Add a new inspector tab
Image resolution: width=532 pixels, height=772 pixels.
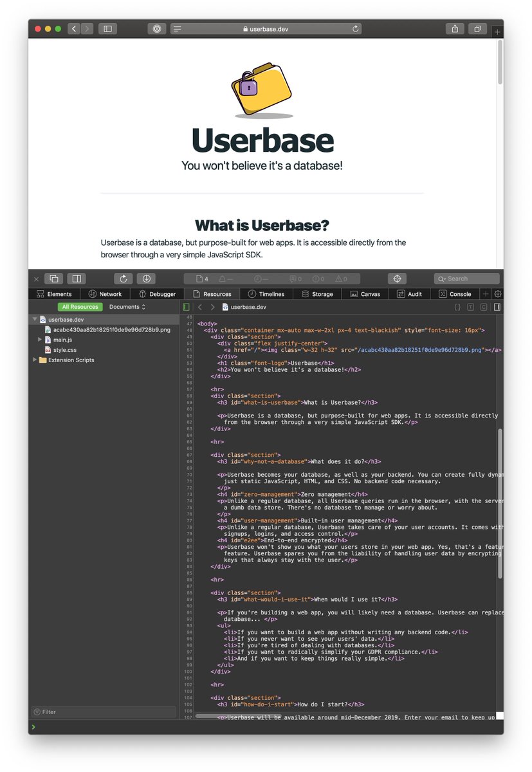point(486,294)
